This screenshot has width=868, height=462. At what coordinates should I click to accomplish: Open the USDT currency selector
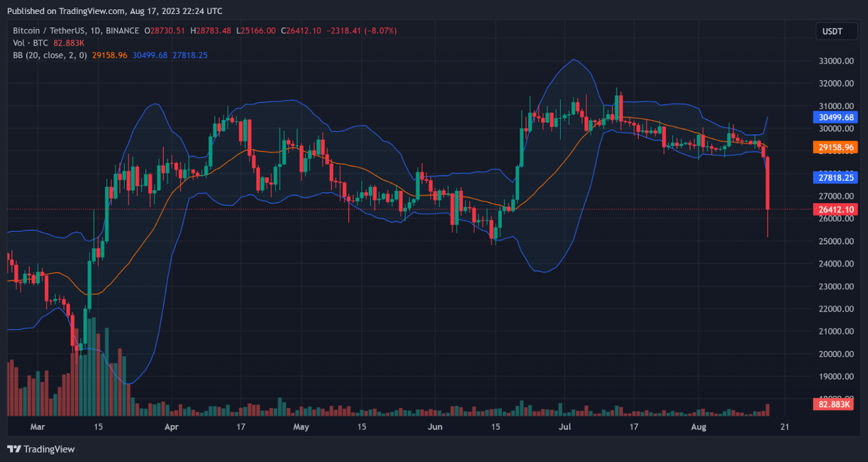[832, 31]
